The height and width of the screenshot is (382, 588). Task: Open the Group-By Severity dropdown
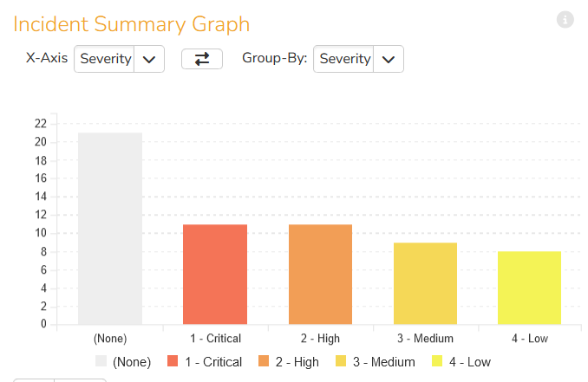coord(345,59)
